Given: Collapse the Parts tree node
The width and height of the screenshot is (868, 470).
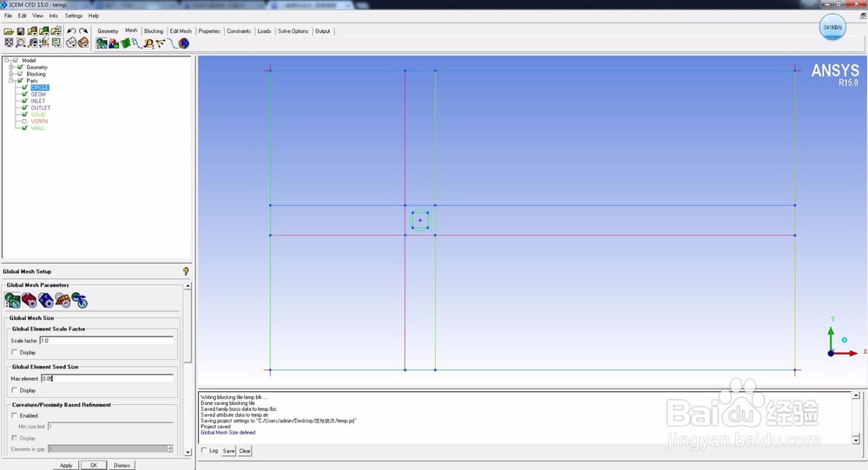Looking at the screenshot, I should pyautogui.click(x=11, y=81).
